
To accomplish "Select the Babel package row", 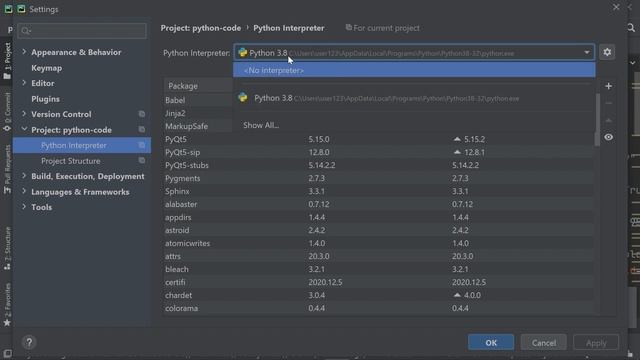I will 198,100.
